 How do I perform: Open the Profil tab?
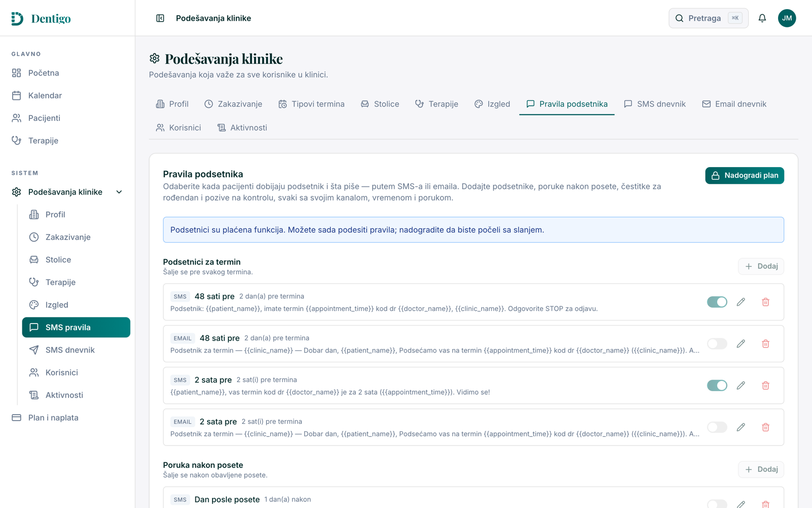pyautogui.click(x=173, y=104)
